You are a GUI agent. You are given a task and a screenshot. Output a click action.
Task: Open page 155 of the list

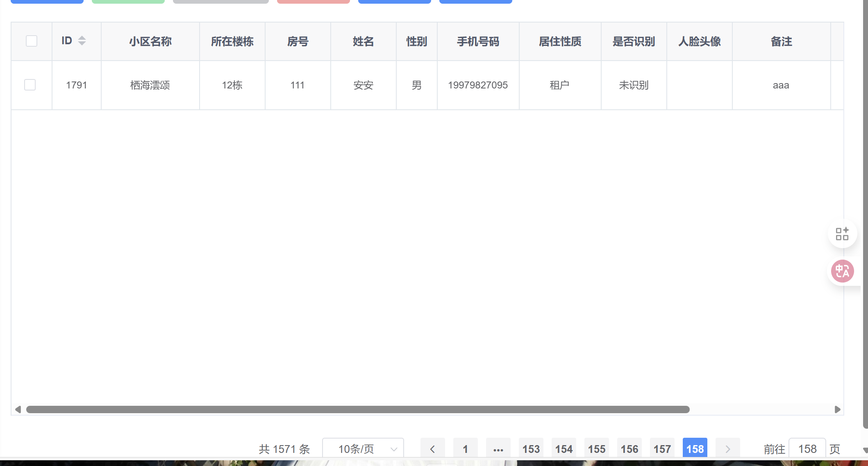(x=596, y=449)
